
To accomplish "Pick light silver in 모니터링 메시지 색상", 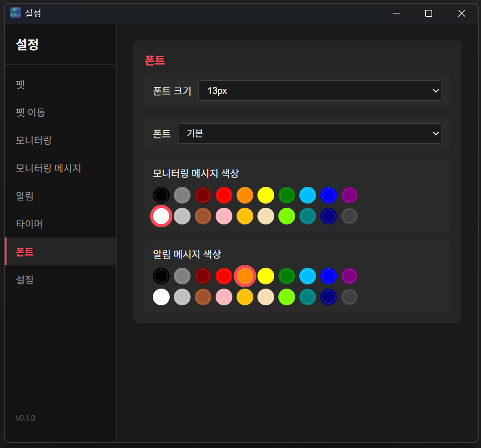I will (x=182, y=216).
